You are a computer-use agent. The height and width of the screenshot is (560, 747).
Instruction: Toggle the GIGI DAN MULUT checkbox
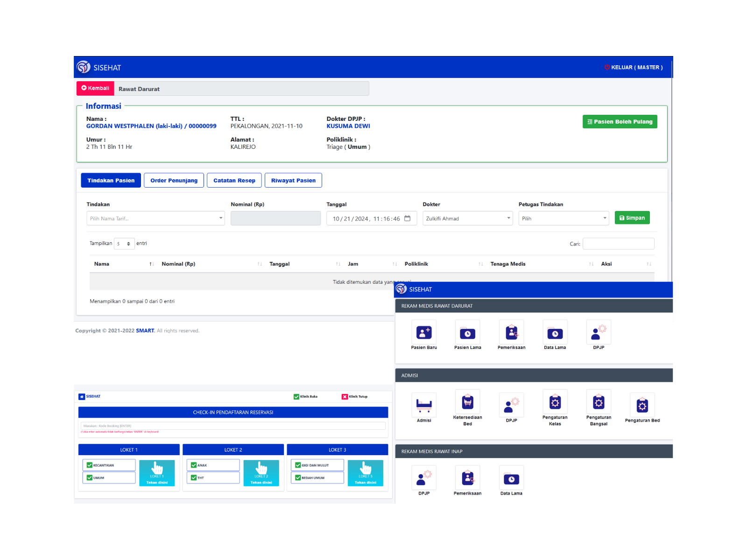coord(298,465)
